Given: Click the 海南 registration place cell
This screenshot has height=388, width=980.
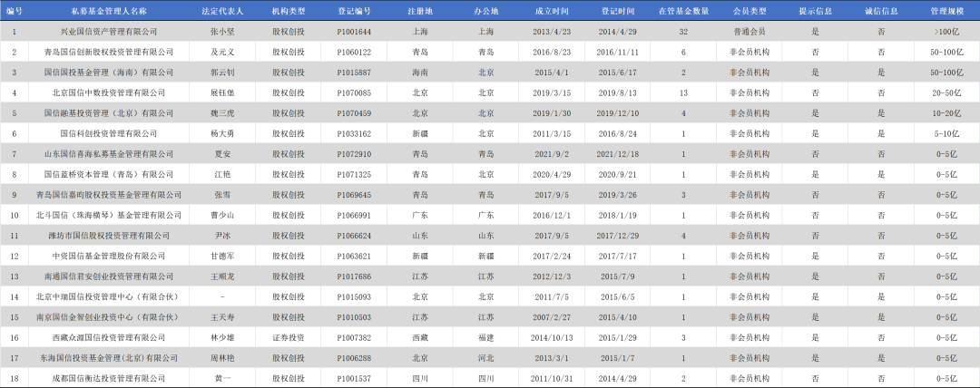Looking at the screenshot, I should (x=420, y=73).
